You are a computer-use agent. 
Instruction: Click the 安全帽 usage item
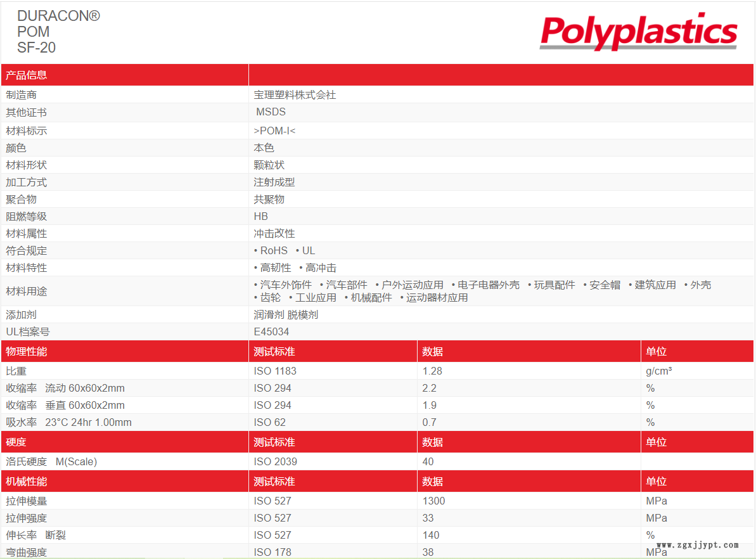[x=605, y=285]
